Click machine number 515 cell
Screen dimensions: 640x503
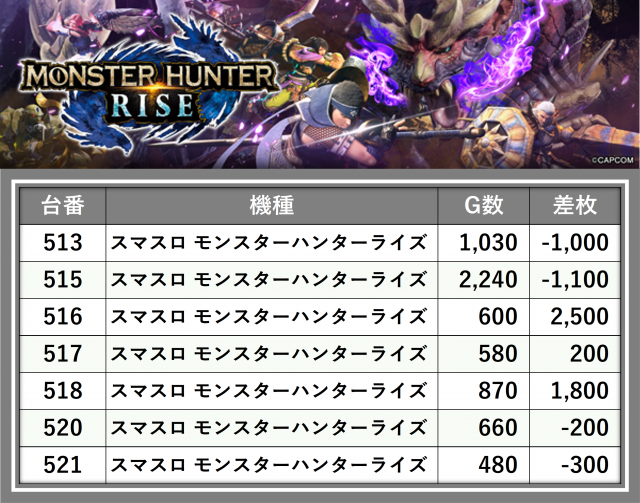(62, 280)
